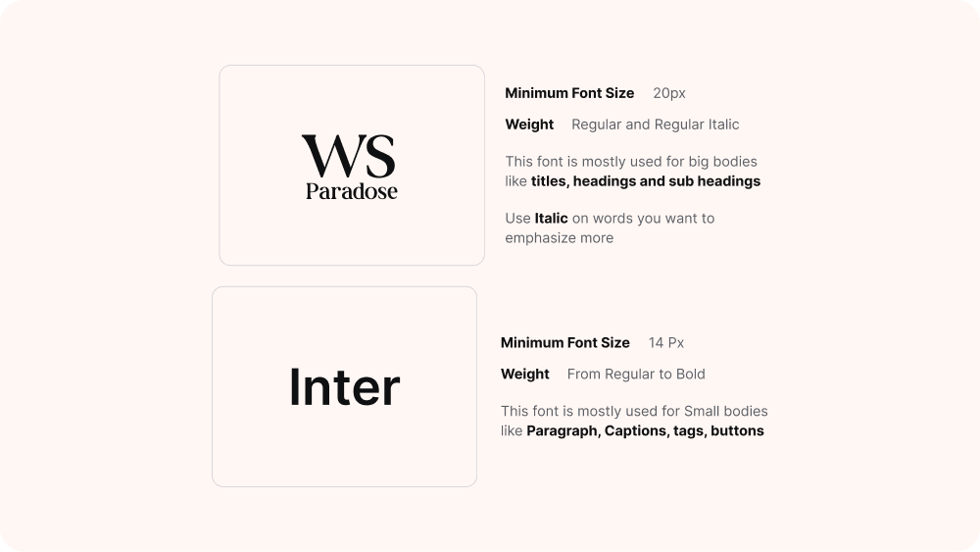The image size is (980, 552).
Task: Click the bold titles, headings and sub headings text
Action: coord(645,181)
